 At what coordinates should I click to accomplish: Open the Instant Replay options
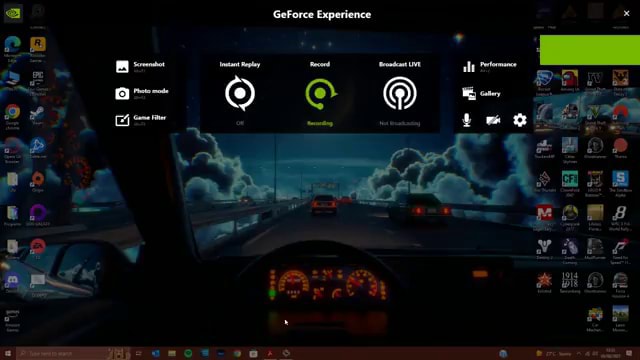point(240,93)
